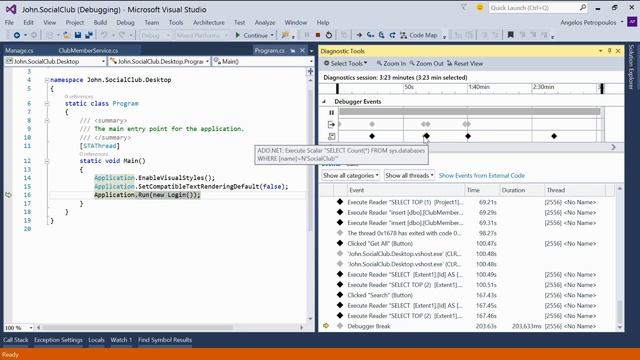Open the Main() member dropdown
This screenshot has width=640, height=360.
click(x=263, y=61)
